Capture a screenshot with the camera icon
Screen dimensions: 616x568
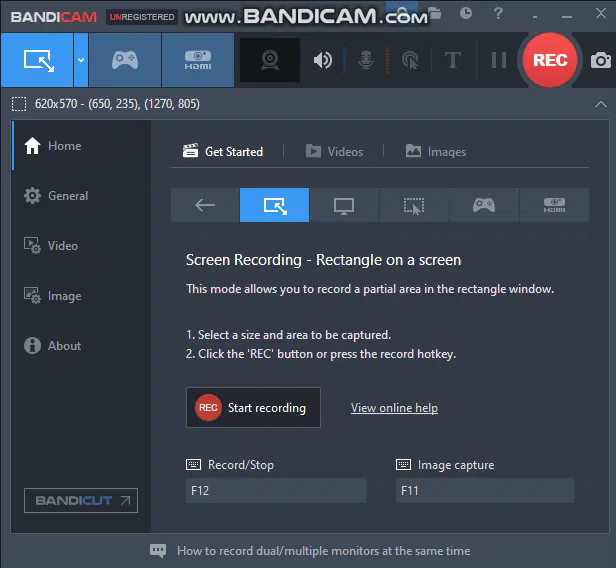[x=601, y=60]
